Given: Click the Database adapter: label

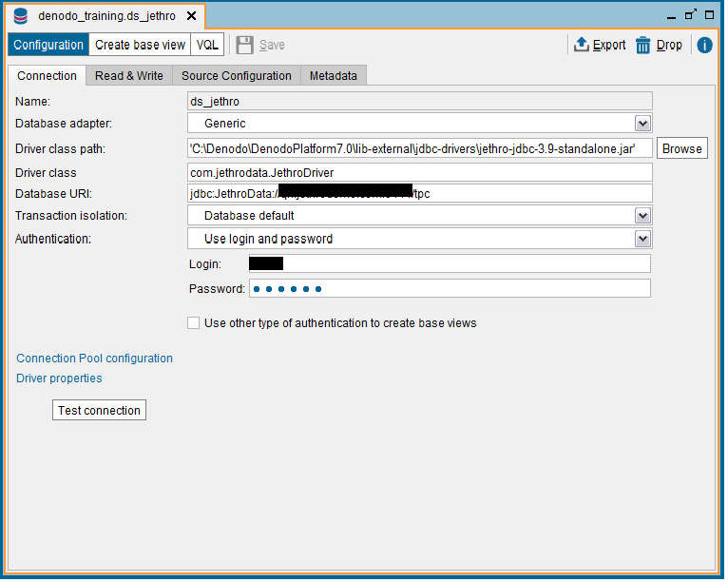Looking at the screenshot, I should [64, 124].
